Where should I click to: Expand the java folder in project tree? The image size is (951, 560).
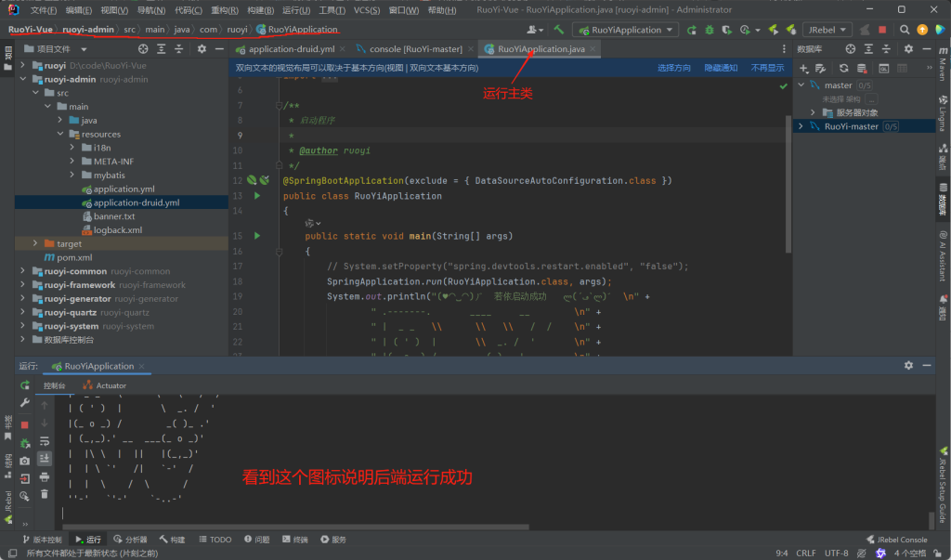60,120
